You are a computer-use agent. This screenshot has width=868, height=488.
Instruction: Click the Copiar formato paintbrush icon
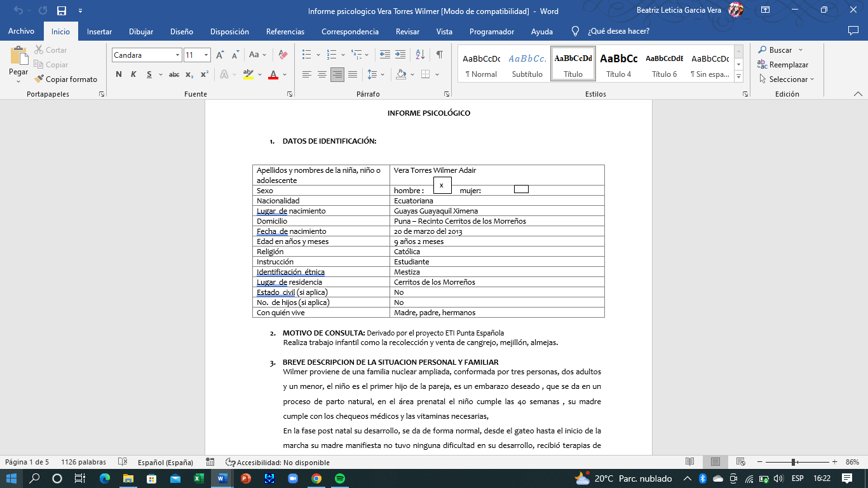(39, 79)
